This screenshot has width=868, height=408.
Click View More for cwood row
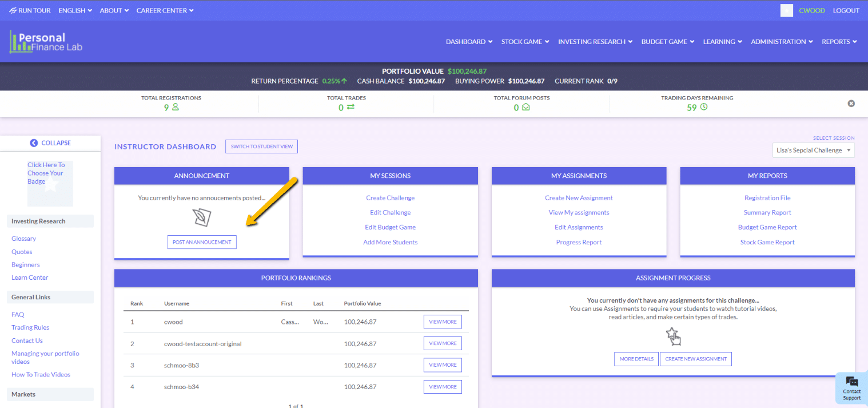(443, 322)
